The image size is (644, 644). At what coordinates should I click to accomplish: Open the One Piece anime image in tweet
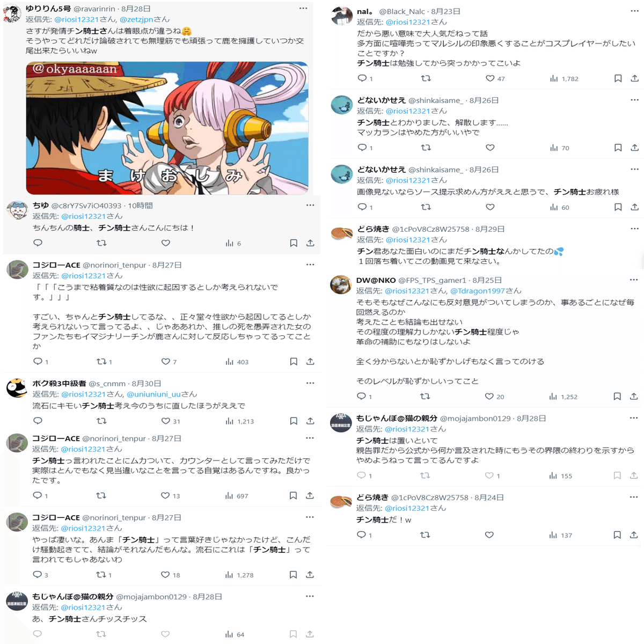(x=167, y=128)
